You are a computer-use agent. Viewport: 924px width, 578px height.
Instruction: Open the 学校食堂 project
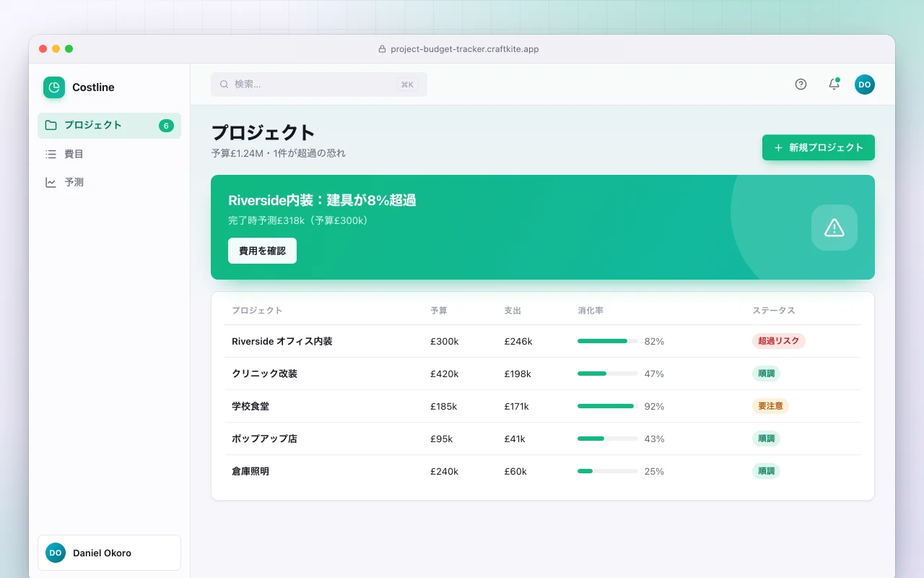pos(543,406)
